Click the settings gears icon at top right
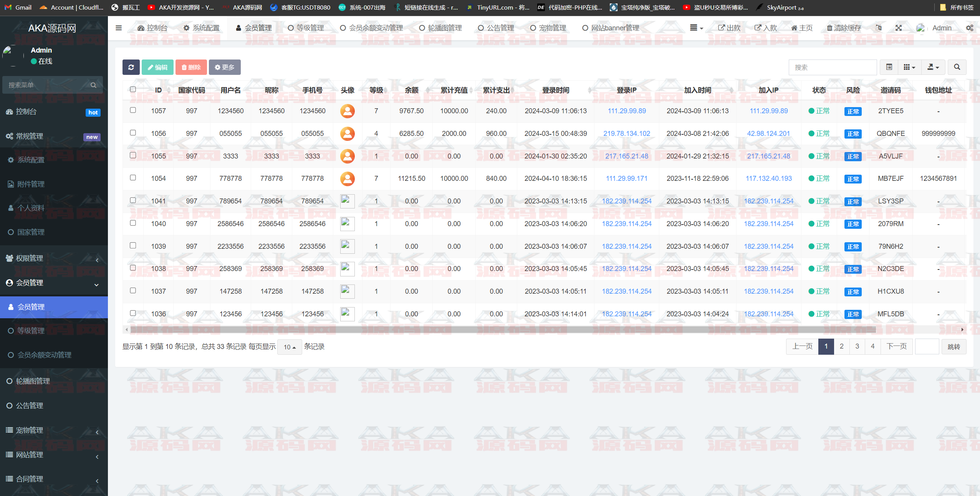 pos(969,28)
